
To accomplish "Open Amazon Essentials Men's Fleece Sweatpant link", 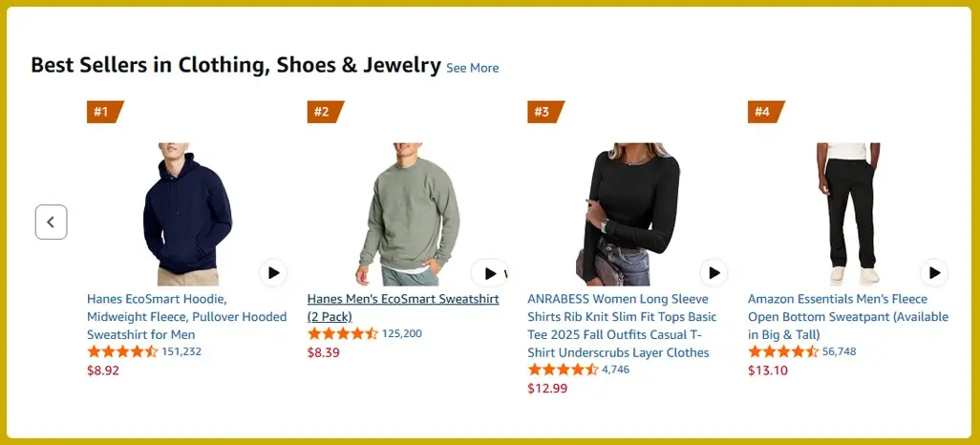I will pyautogui.click(x=847, y=317).
